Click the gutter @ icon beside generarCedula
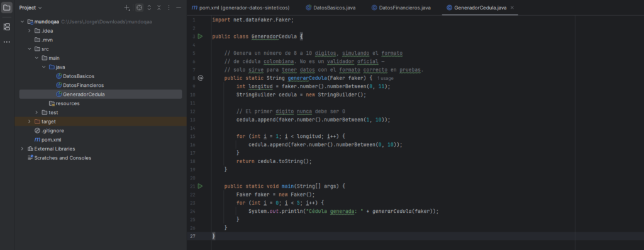This screenshot has height=250, width=644. [201, 77]
